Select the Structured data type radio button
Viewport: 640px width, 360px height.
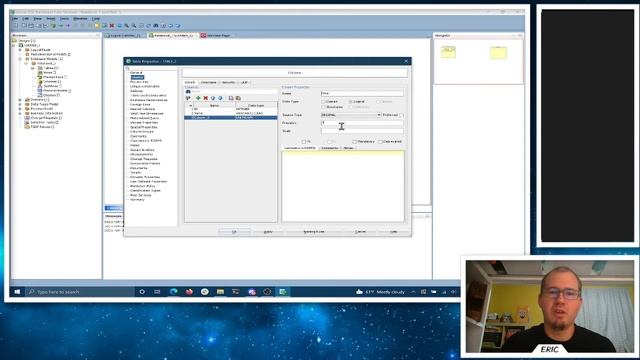pyautogui.click(x=323, y=107)
